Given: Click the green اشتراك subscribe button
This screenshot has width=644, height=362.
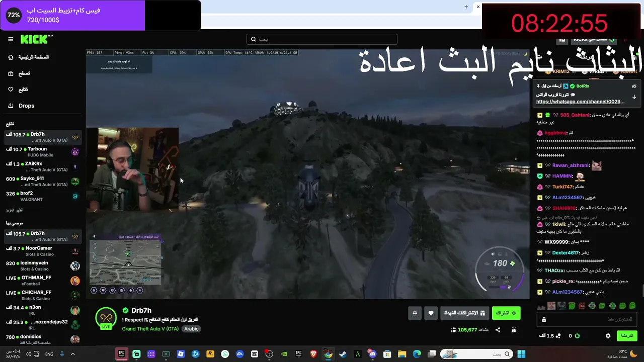Looking at the screenshot, I should [x=506, y=313].
